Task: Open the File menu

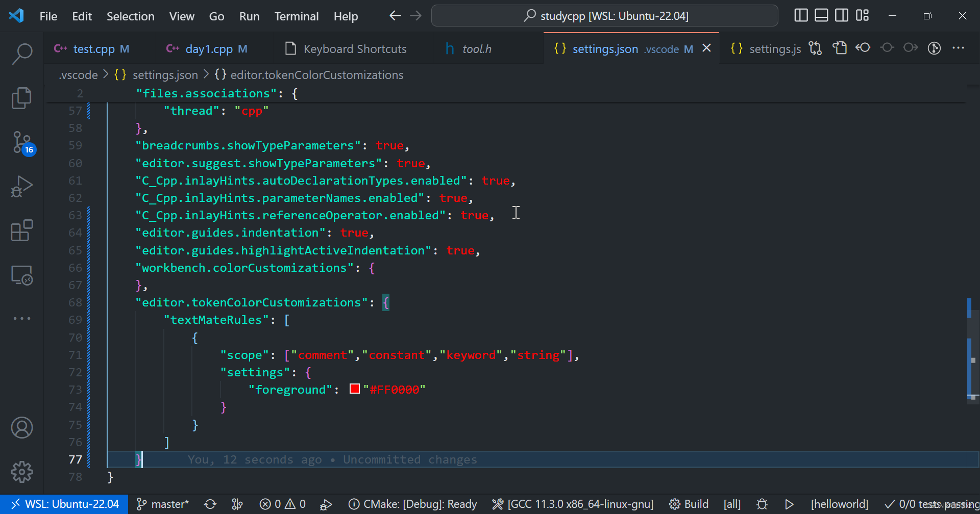Action: point(48,16)
